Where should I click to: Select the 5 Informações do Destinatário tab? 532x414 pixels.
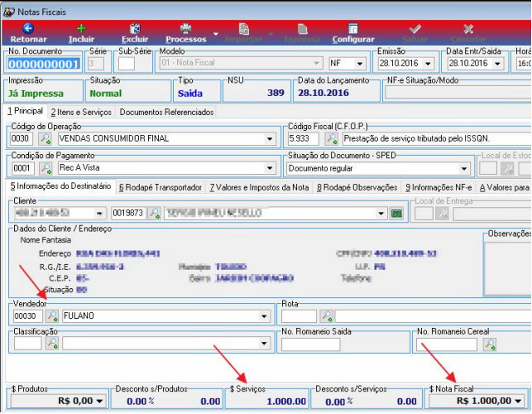(60, 186)
